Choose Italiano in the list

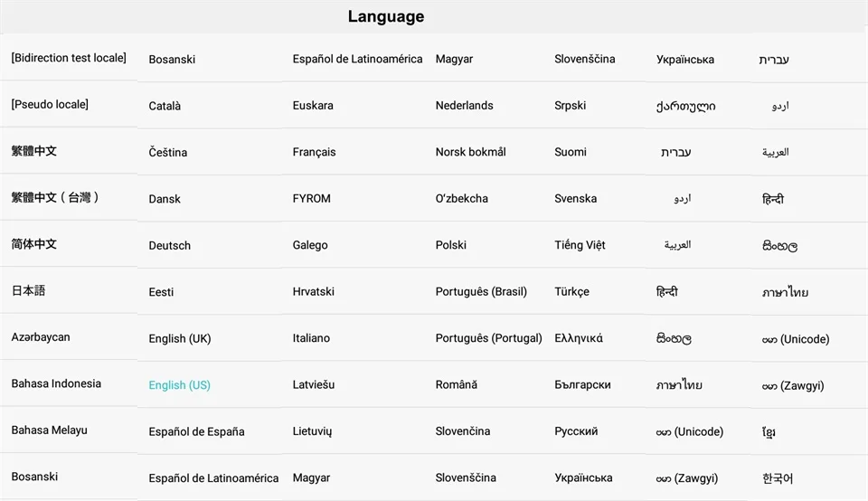point(311,338)
